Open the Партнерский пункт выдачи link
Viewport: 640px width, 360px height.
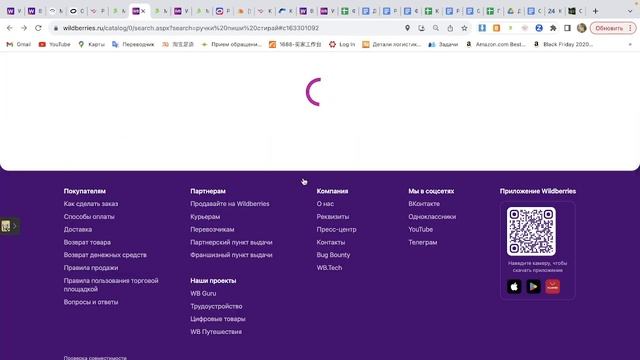[231, 242]
